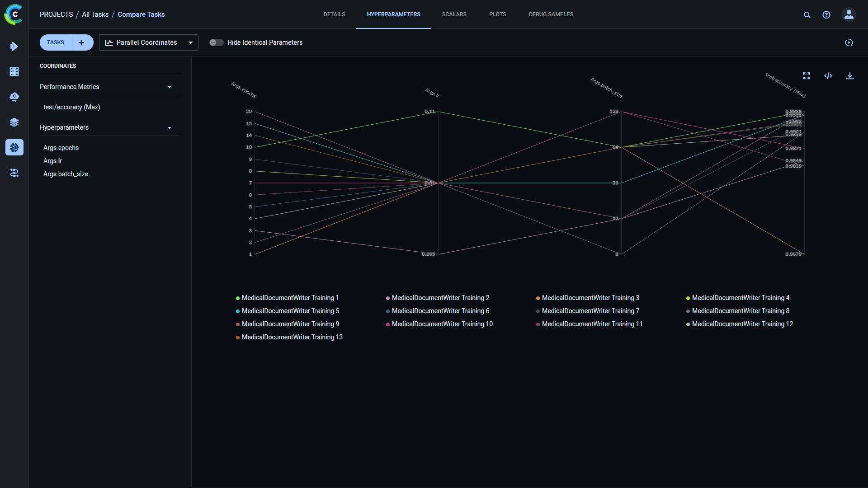
Task: Open the DEBUG SAMPLES tab
Action: (551, 14)
